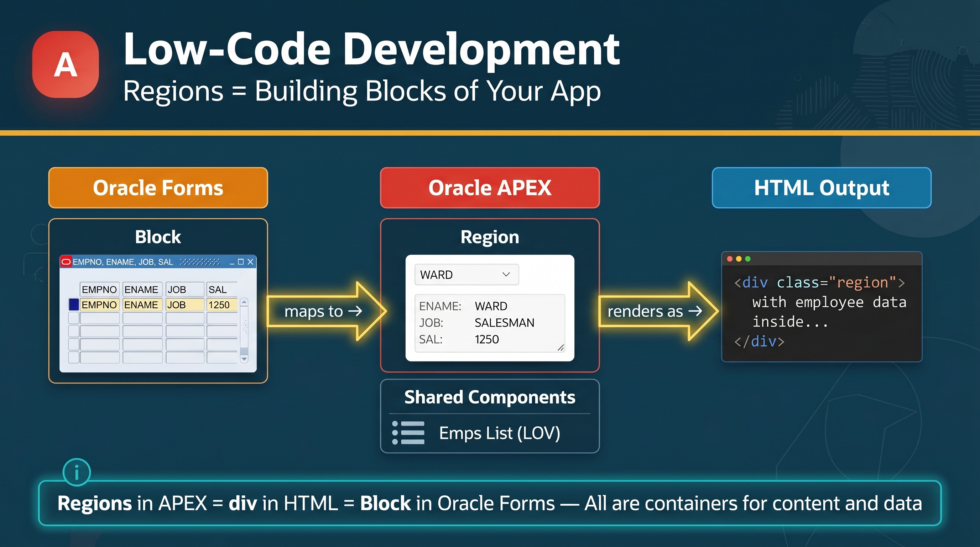Viewport: 980px width, 547px height.
Task: Click the 1250 salary field in Forms grid
Action: point(222,305)
